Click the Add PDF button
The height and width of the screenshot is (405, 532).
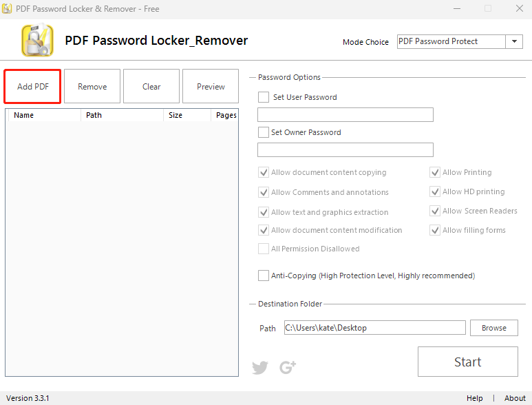coord(32,86)
